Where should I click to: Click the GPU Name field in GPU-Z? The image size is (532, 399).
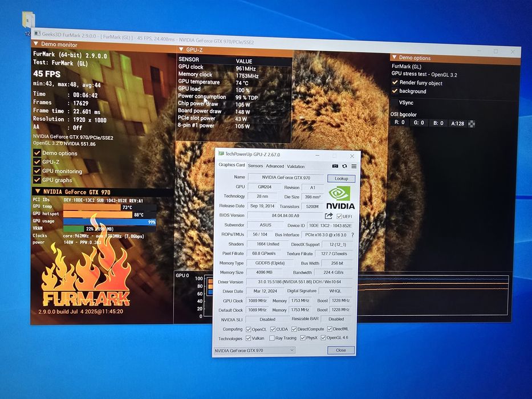pos(286,177)
